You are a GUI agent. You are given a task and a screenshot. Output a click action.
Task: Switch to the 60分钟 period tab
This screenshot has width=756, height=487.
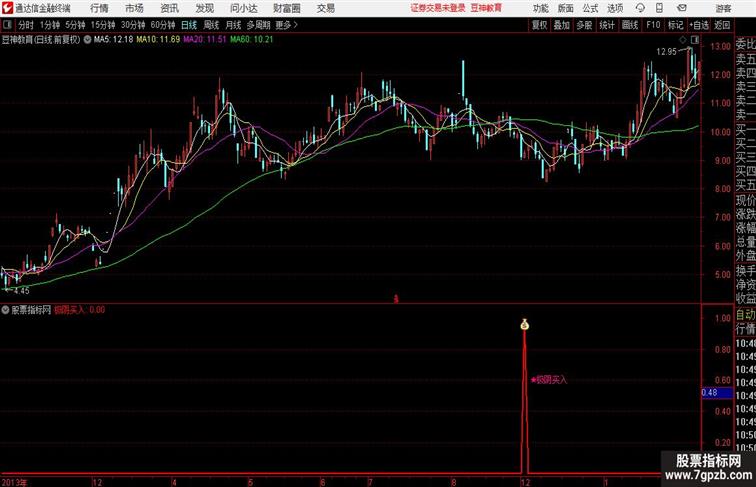163,25
